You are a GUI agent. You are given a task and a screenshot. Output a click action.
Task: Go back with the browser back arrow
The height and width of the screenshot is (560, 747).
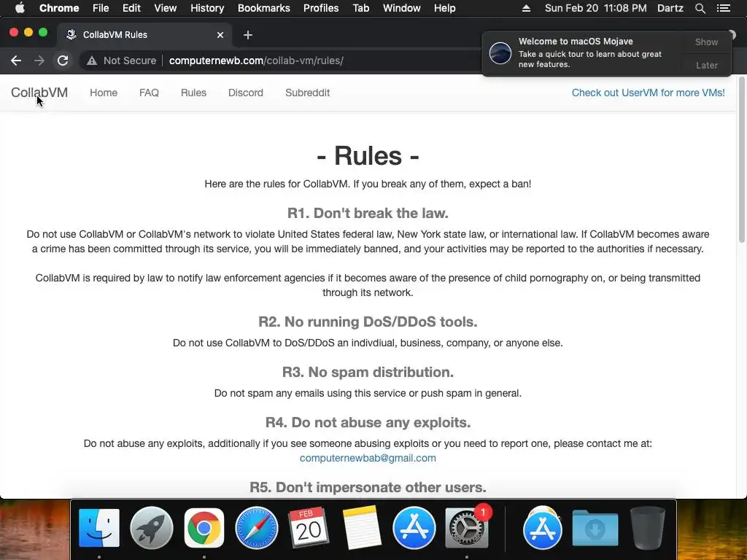(16, 61)
